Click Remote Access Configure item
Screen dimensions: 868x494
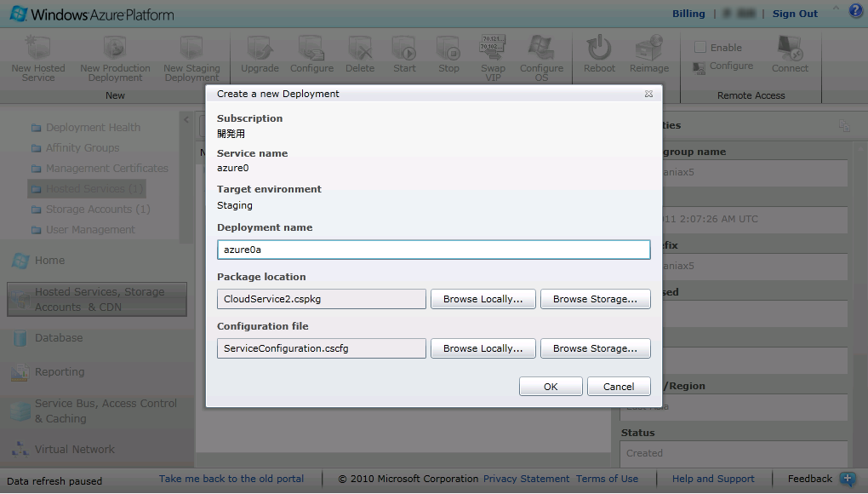pos(723,66)
